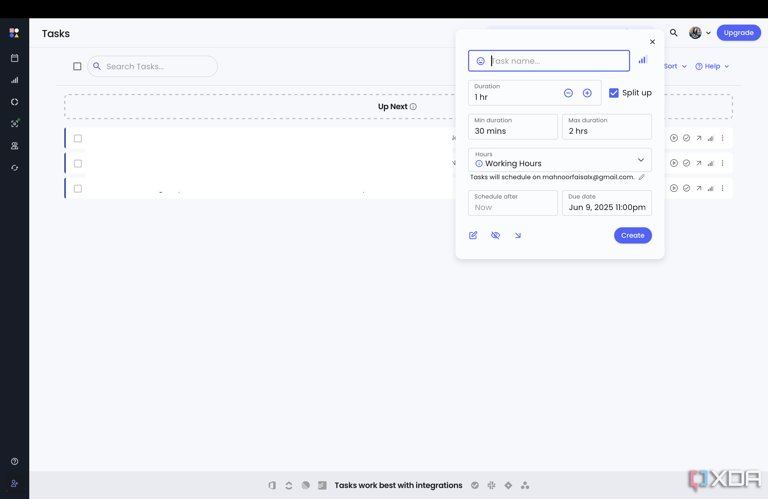768x499 pixels.
Task: Increase duration with the plus stepper
Action: (587, 93)
